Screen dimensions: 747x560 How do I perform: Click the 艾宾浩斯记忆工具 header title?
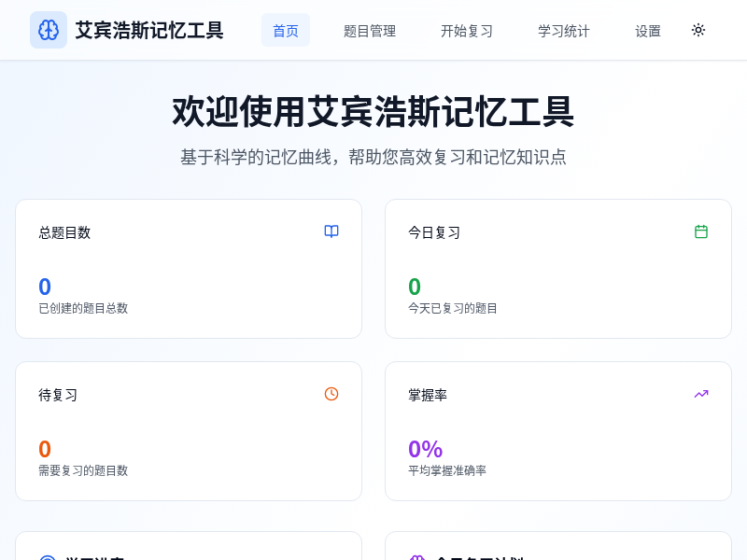[149, 30]
